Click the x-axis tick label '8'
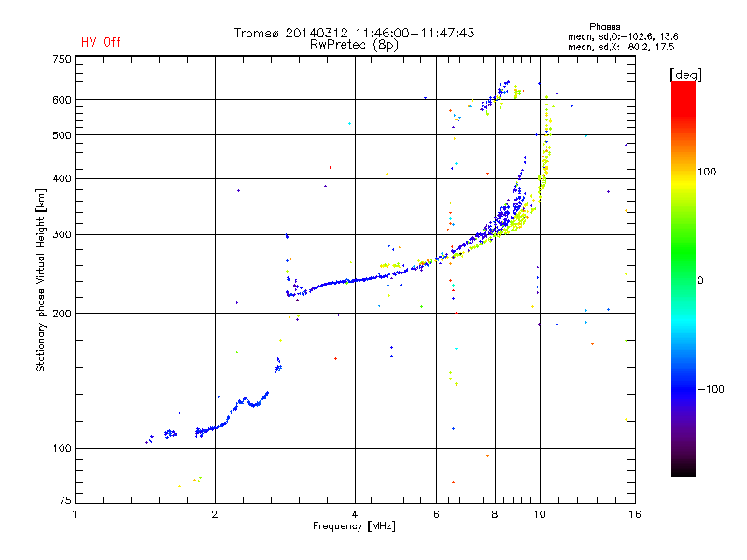 tap(495, 514)
